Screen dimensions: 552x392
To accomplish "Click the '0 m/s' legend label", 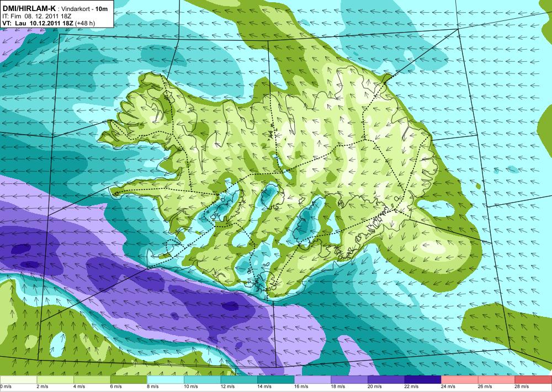I will (x=6, y=386).
